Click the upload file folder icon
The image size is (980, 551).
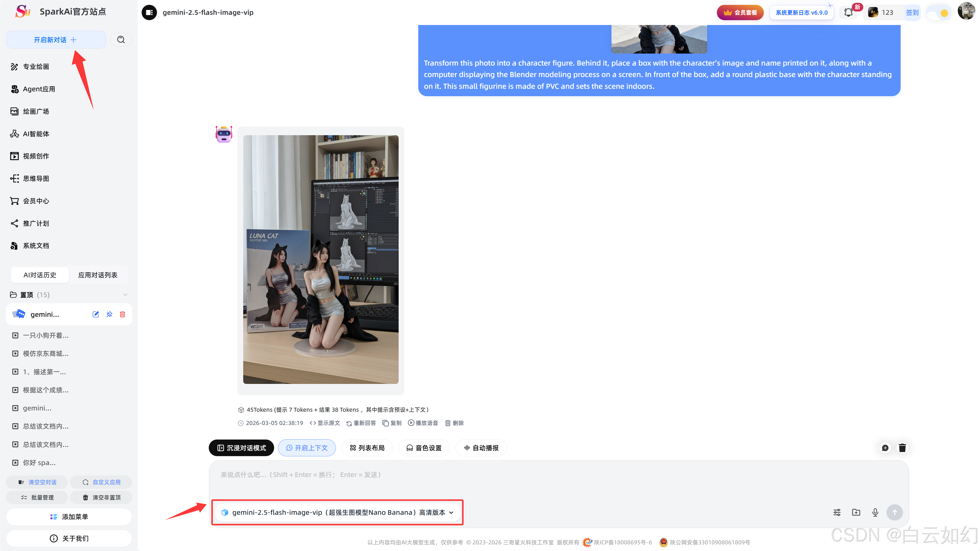(856, 512)
